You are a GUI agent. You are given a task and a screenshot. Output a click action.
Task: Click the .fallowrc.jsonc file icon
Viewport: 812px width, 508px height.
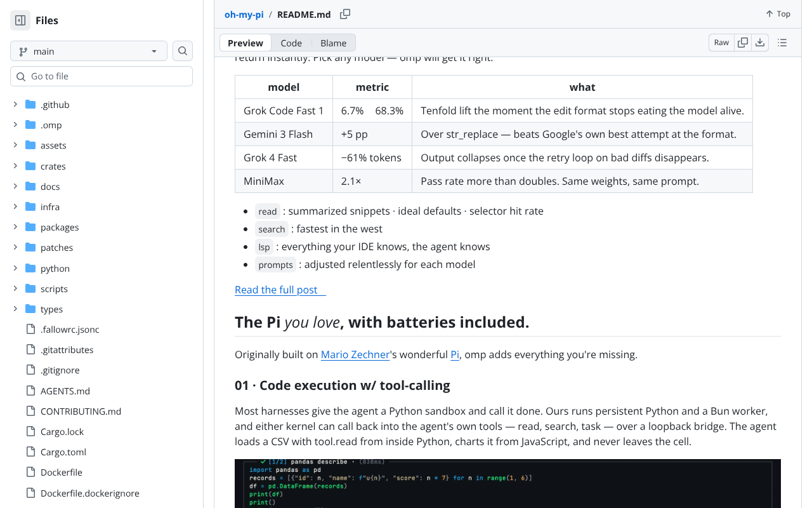pyautogui.click(x=30, y=329)
